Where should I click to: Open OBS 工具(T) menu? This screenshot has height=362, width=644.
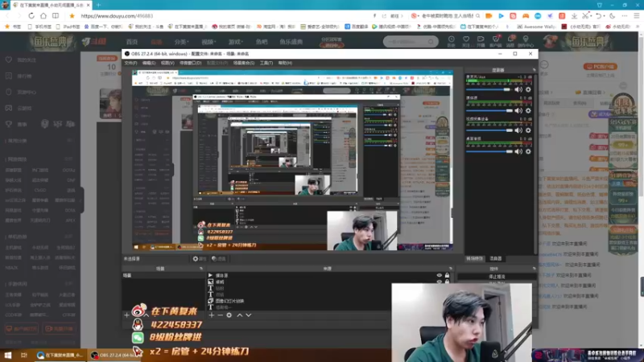[266, 63]
